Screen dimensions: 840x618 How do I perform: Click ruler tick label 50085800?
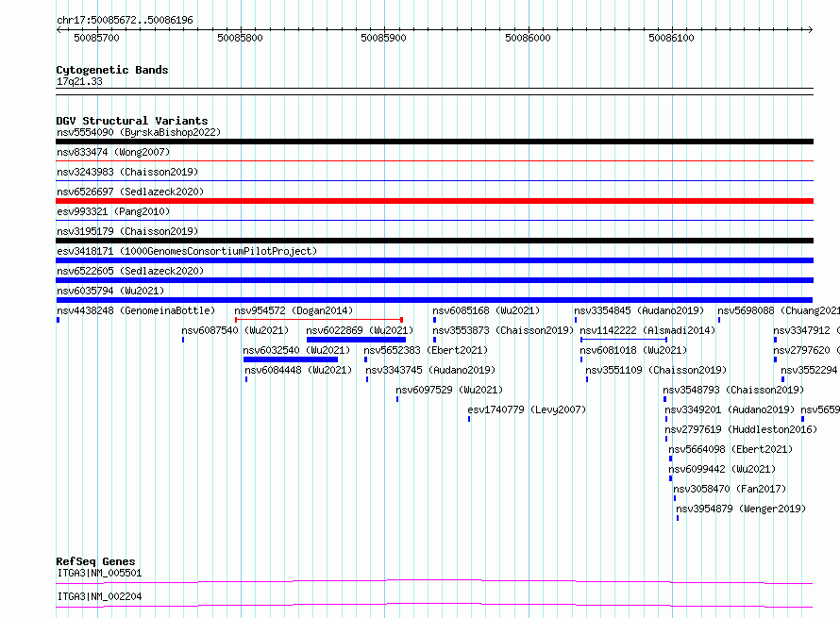pyautogui.click(x=240, y=38)
